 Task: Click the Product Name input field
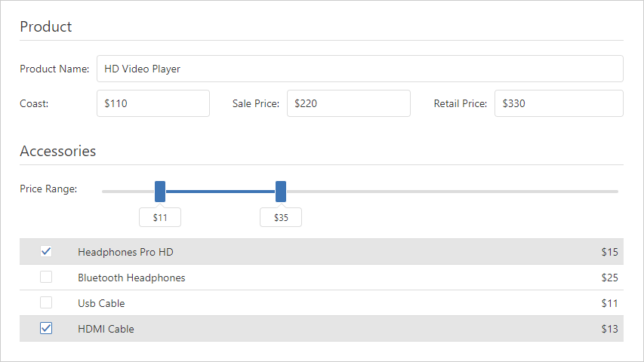[x=359, y=69]
